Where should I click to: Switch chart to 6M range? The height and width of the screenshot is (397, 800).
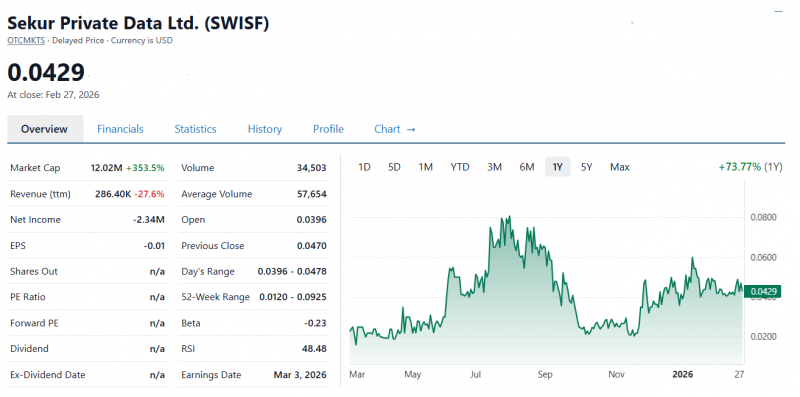(527, 167)
